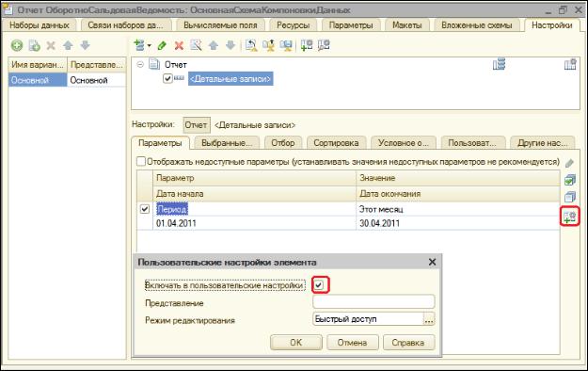The width and height of the screenshot is (588, 371).
Task: Select inner Параметры settings tab
Action: click(160, 143)
